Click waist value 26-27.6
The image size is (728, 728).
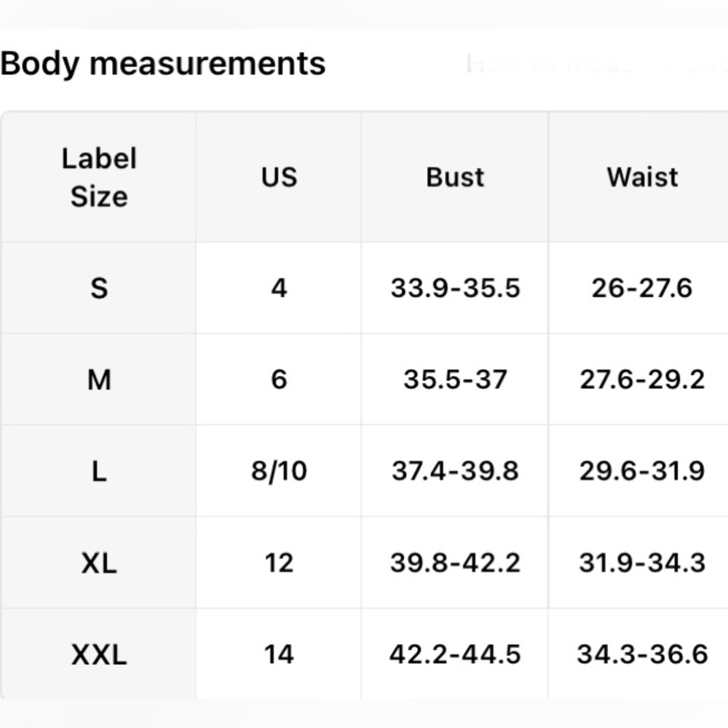coord(643,288)
